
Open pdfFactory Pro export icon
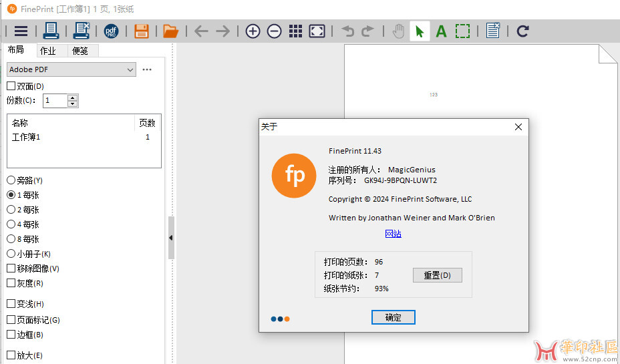(112, 31)
